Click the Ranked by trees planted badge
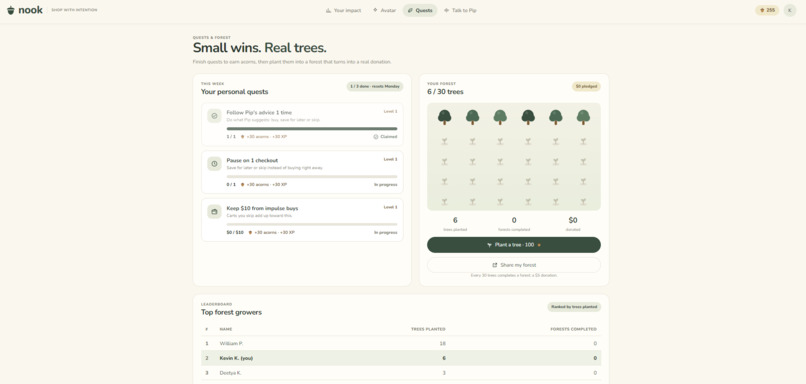This screenshot has height=384, width=806. (574, 307)
